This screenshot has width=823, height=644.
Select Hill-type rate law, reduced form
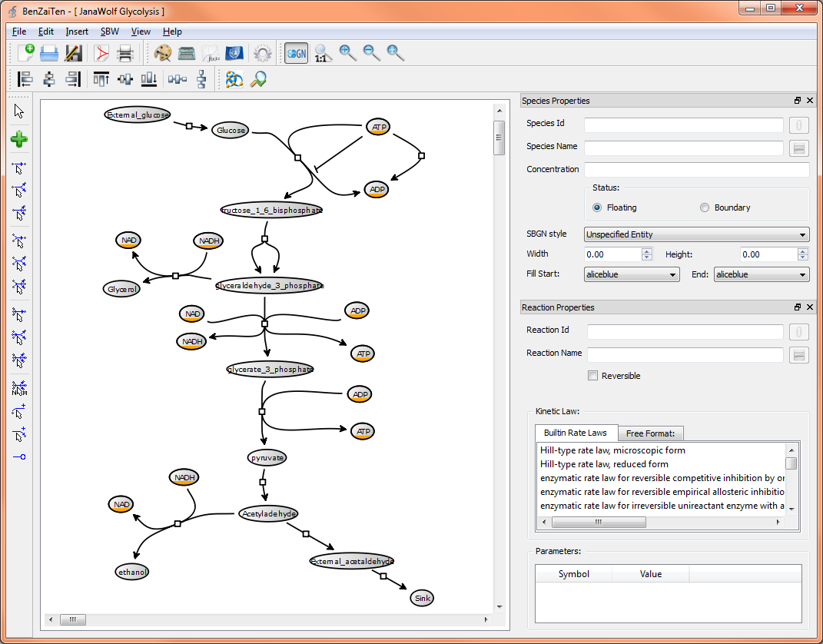[x=604, y=464]
